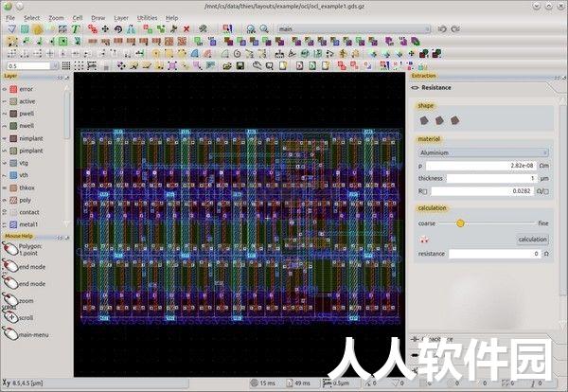Click the open file folder icon
568x392 pixels.
[227, 65]
